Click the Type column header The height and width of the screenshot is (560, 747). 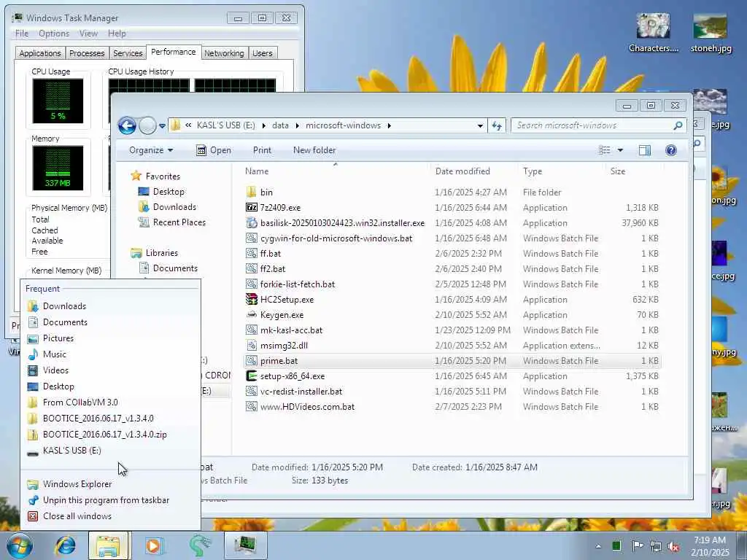click(532, 171)
